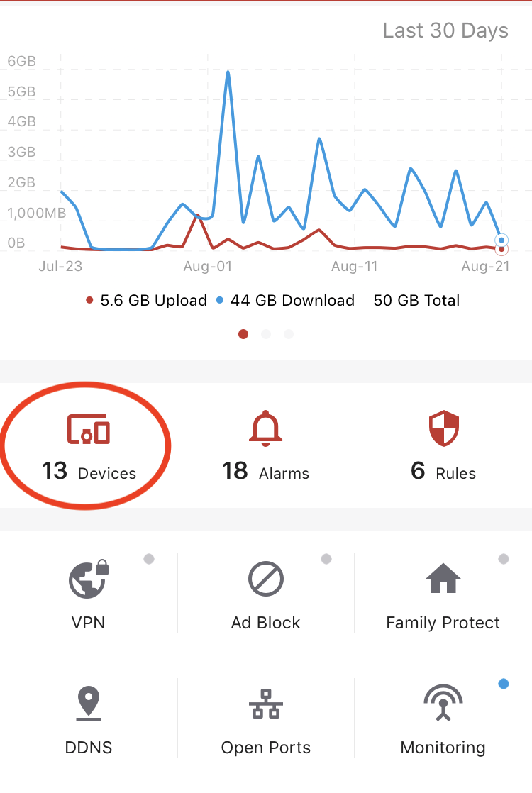This screenshot has width=532, height=793.
Task: Open the Rules shield icon
Action: (x=443, y=428)
